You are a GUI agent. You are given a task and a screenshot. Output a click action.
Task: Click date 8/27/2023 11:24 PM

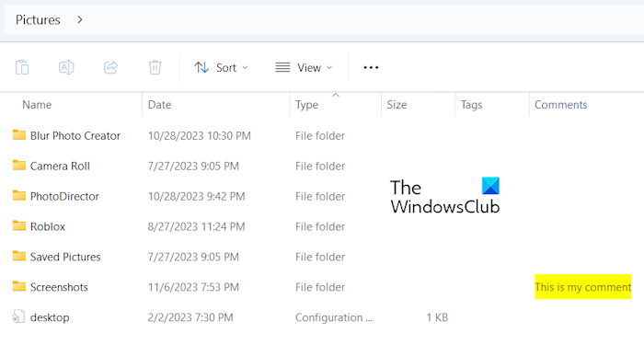196,226
